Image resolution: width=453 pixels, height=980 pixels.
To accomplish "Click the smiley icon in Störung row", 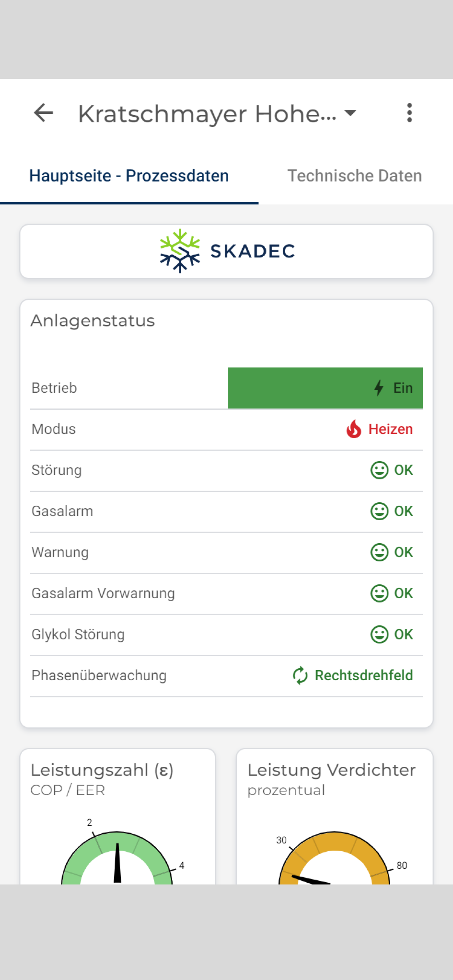I will 379,470.
